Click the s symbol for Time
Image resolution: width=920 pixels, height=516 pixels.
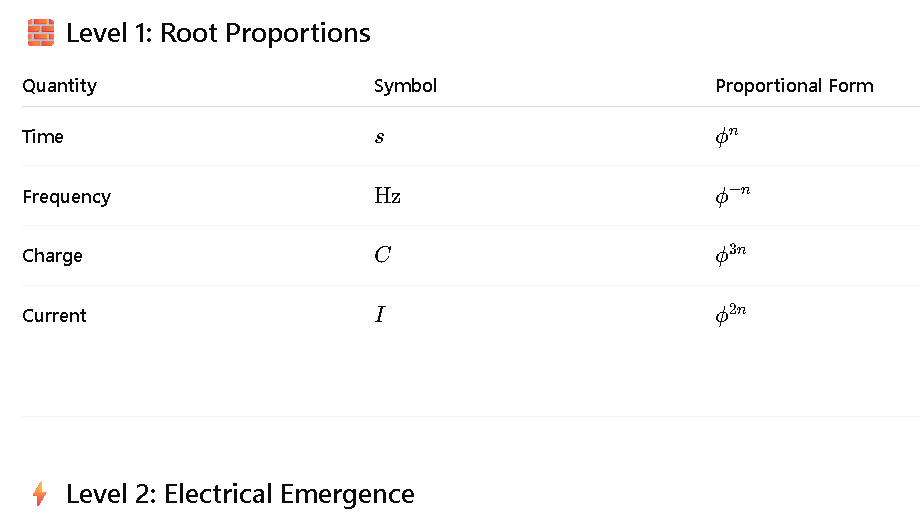(x=380, y=137)
